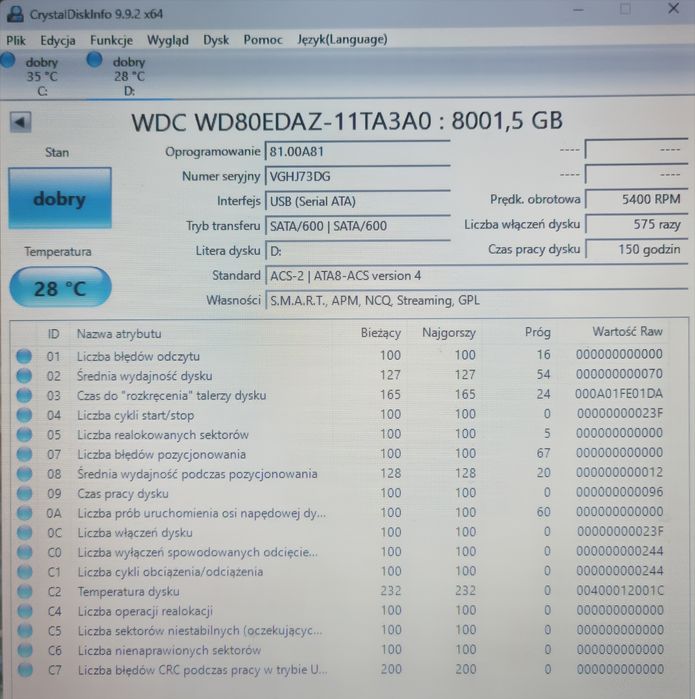Click status icon of attribute 04 row
The width and height of the screenshot is (695, 699).
24,415
